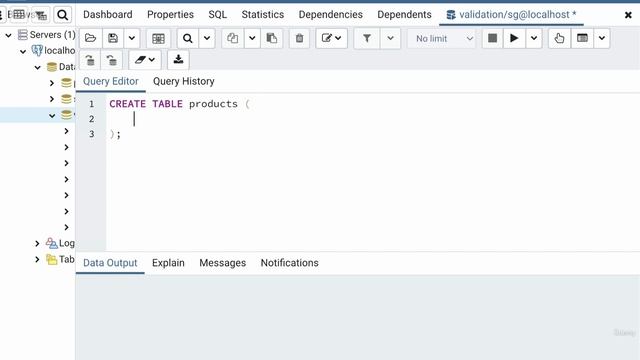
Task: Click line number 3 in editor gutter
Action: [x=91, y=134]
